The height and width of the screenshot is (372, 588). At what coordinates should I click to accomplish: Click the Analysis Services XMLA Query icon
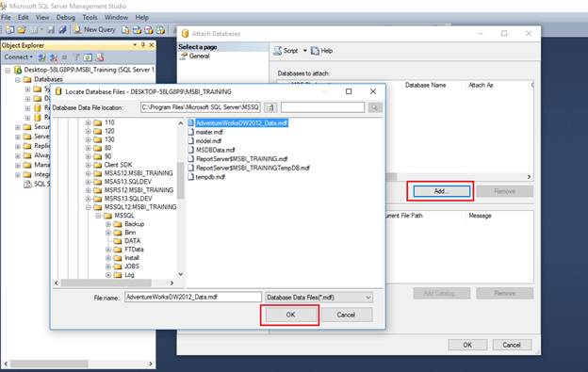click(160, 29)
